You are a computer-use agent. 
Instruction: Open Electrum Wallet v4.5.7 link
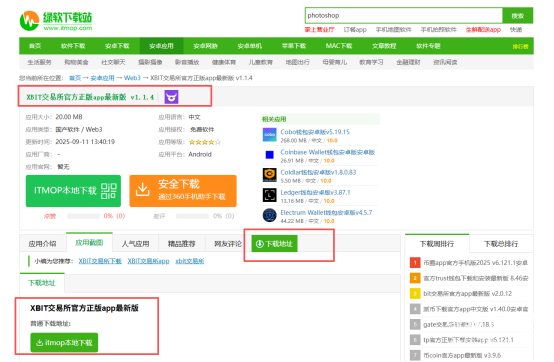click(326, 212)
